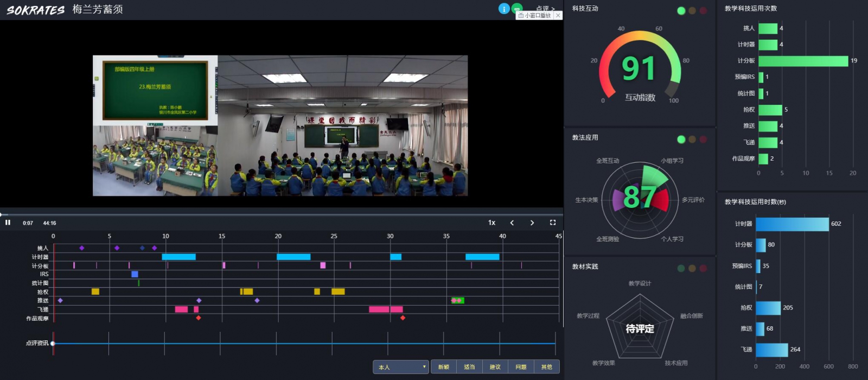Toggle green indicator in 教法应用 panel
Image resolution: width=868 pixels, height=380 pixels.
point(681,140)
